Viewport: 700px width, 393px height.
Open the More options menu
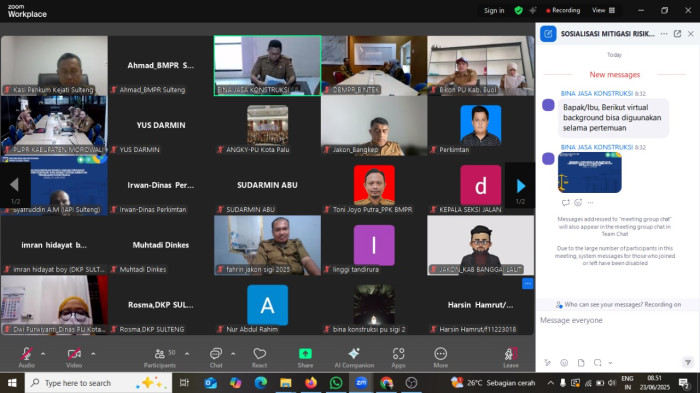[441, 357]
